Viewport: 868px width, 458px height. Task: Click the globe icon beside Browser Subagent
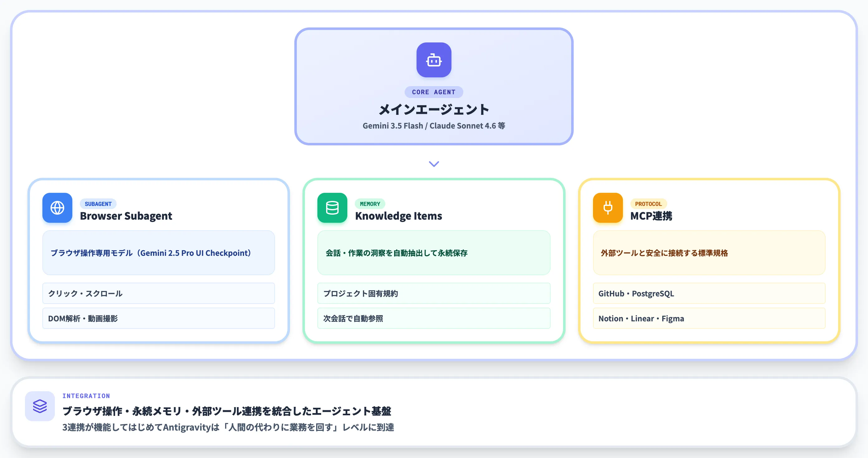pyautogui.click(x=57, y=208)
